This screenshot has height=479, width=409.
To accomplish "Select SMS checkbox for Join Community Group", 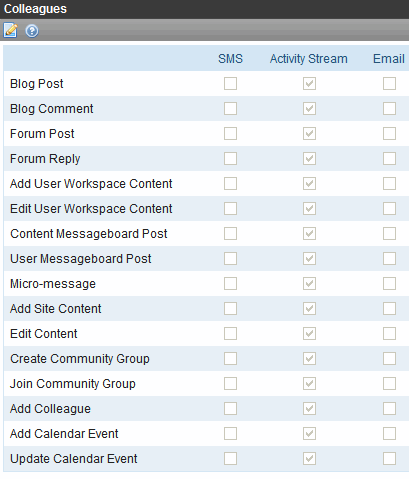I will pyautogui.click(x=230, y=383).
